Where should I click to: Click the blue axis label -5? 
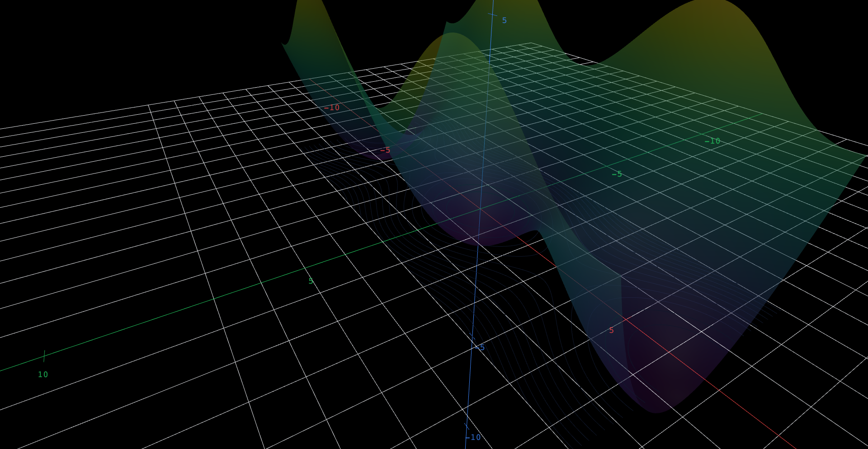pyautogui.click(x=480, y=347)
